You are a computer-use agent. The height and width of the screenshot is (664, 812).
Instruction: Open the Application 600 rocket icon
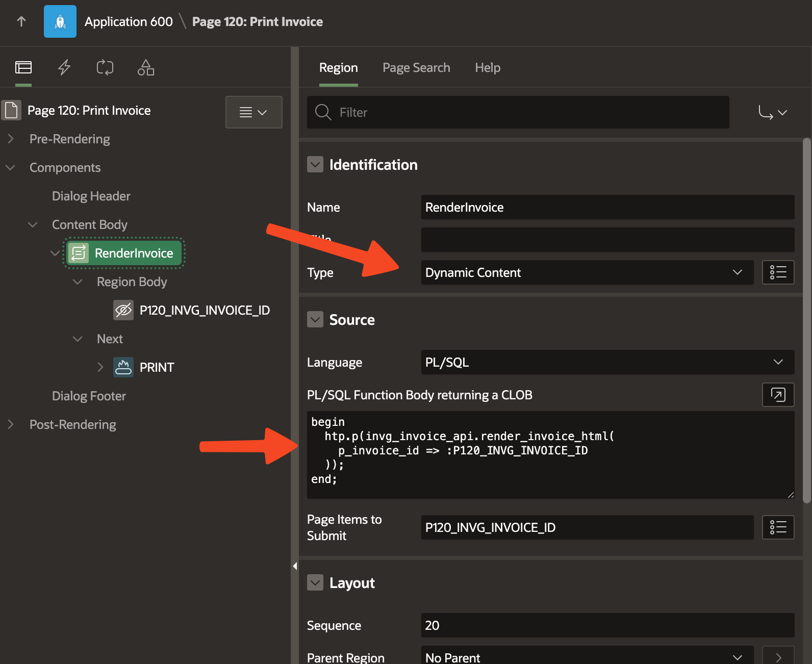tap(60, 21)
